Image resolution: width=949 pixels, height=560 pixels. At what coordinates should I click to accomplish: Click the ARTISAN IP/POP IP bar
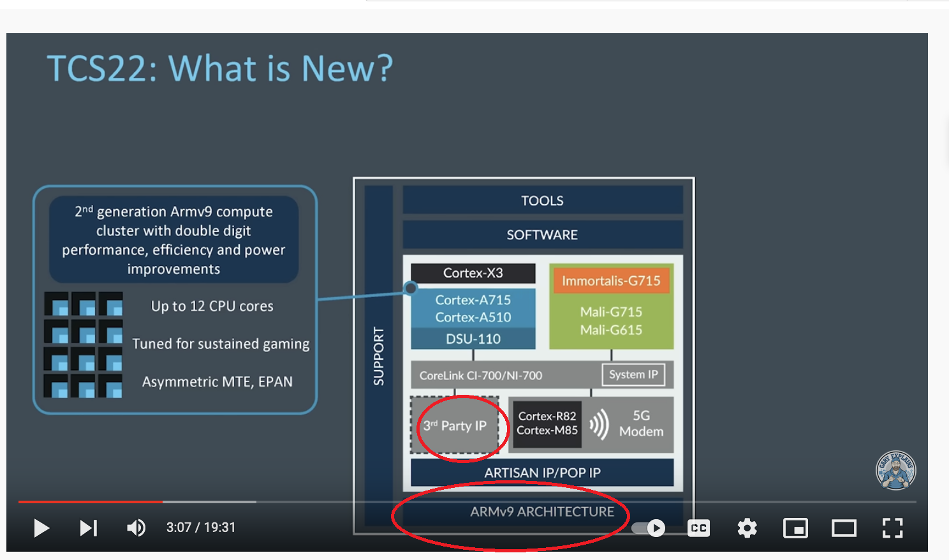click(542, 473)
